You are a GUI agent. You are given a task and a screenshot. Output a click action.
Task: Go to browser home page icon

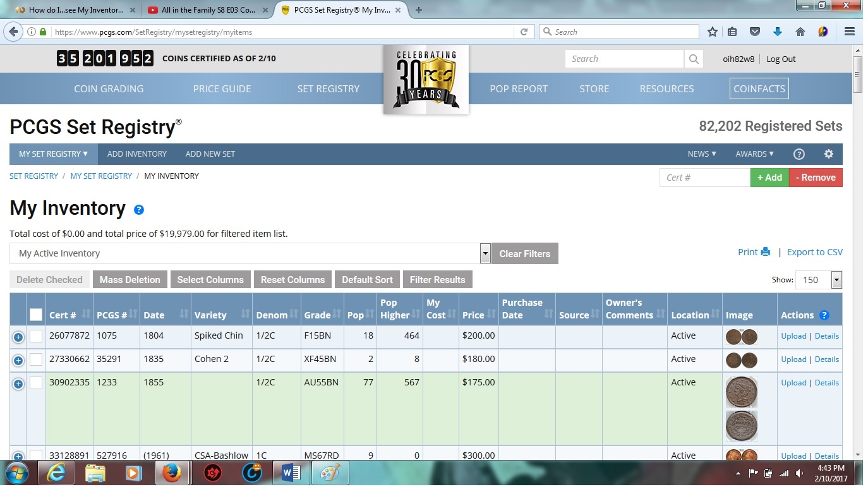tap(800, 32)
